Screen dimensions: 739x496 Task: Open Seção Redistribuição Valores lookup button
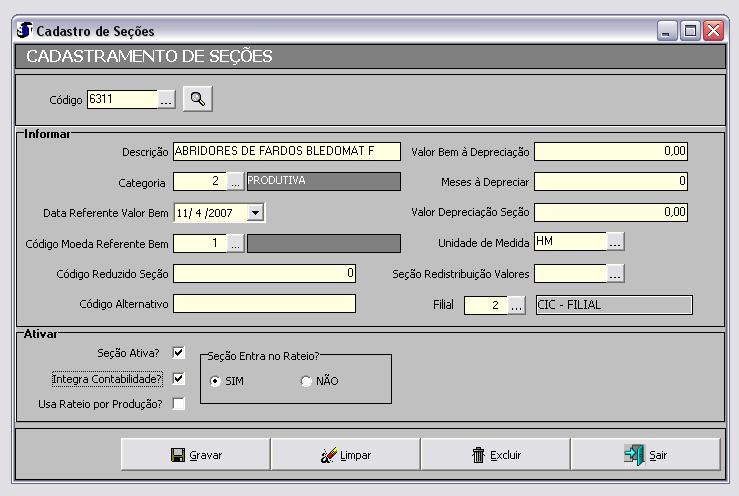pos(616,273)
